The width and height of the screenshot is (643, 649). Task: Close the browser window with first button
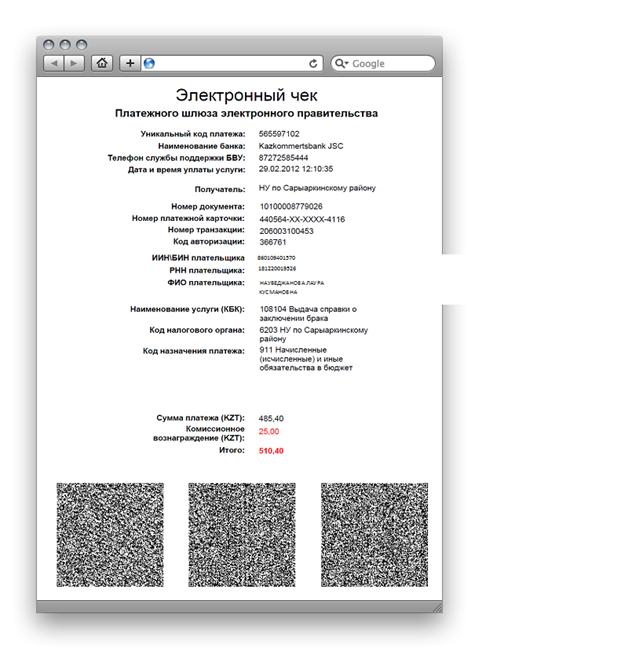coord(49,44)
